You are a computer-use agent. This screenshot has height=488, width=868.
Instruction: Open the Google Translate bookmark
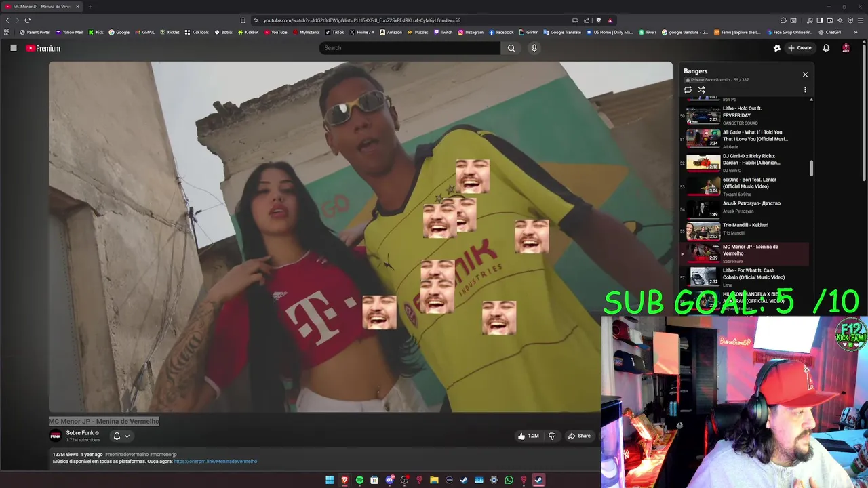tap(562, 32)
